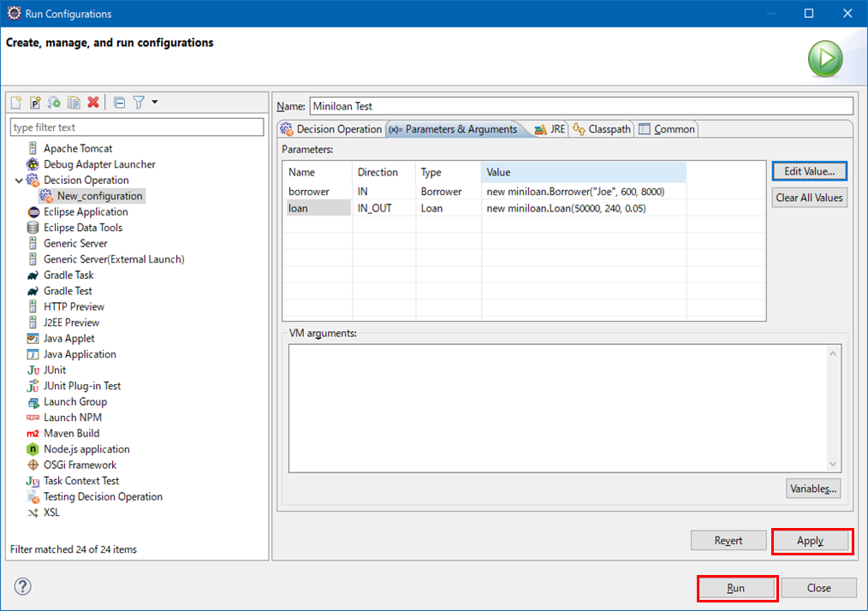
Task: Click New prototype configuration icon
Action: 35,103
